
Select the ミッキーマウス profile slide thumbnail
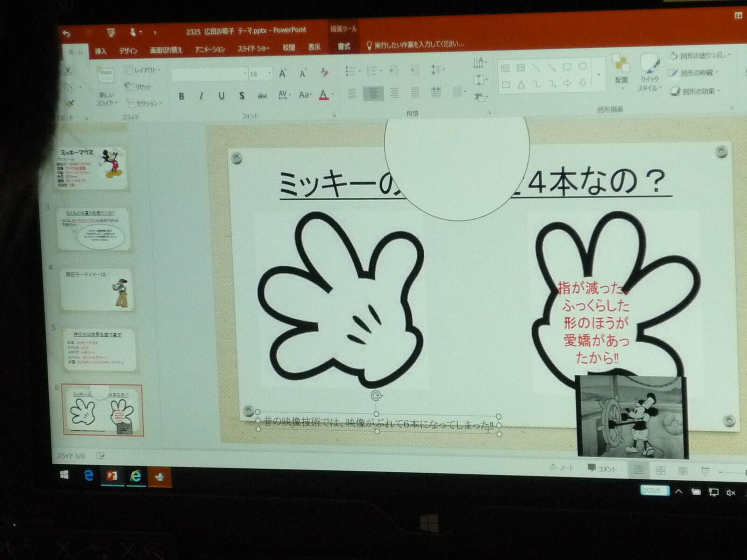tap(92, 168)
